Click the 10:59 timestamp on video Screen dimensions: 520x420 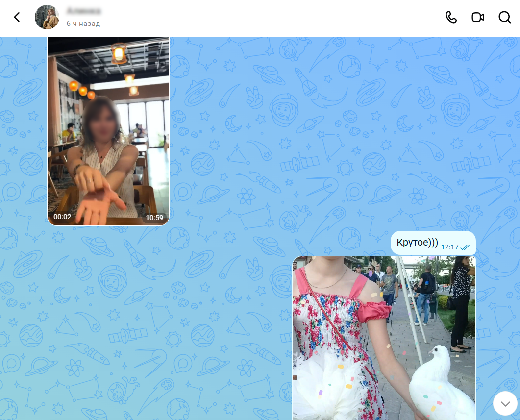[x=154, y=218]
